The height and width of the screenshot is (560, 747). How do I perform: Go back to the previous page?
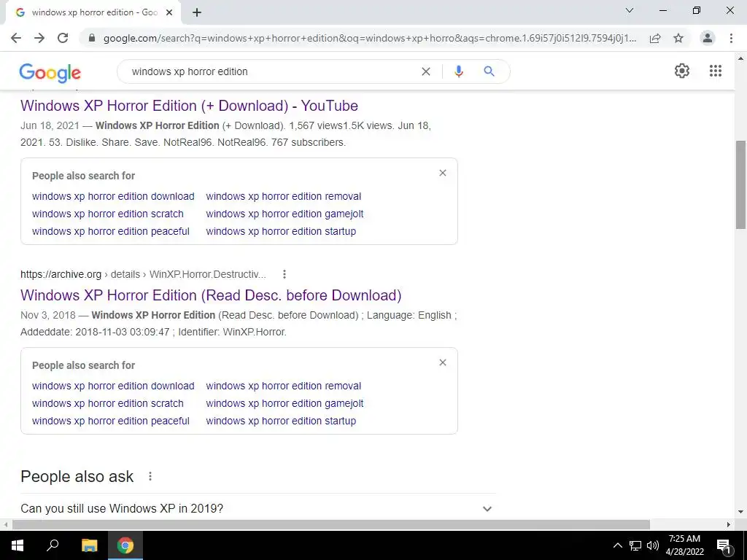pos(16,38)
